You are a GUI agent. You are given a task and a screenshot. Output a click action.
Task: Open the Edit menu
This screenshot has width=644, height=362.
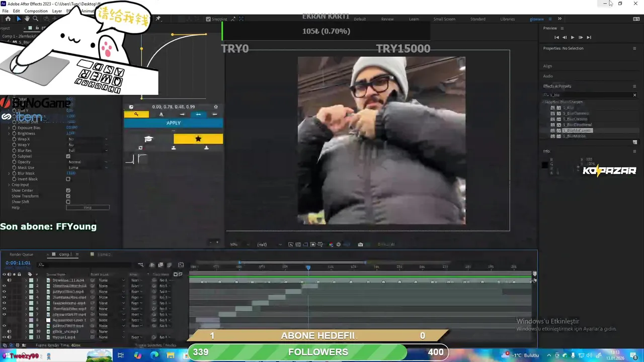pyautogui.click(x=17, y=11)
